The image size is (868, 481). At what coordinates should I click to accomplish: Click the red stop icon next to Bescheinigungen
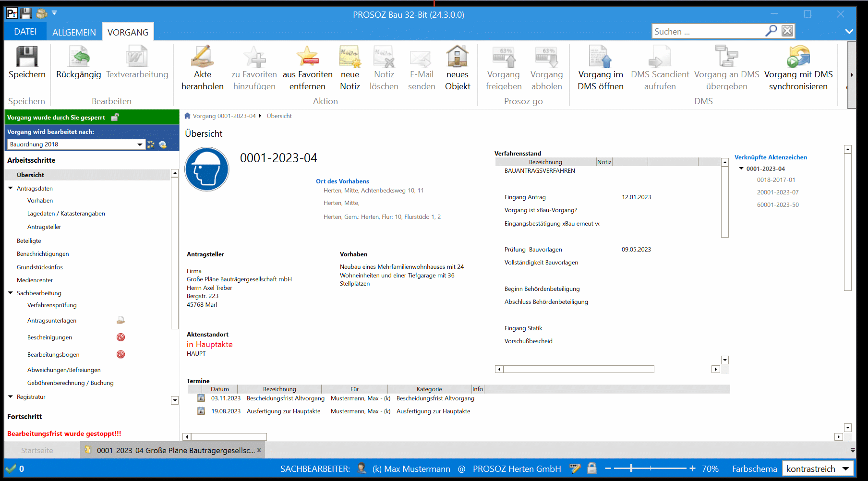pos(121,337)
